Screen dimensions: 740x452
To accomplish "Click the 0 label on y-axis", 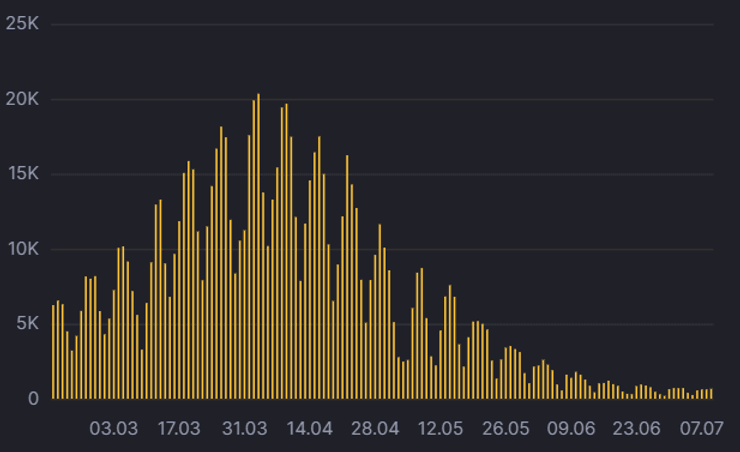I will tap(33, 399).
